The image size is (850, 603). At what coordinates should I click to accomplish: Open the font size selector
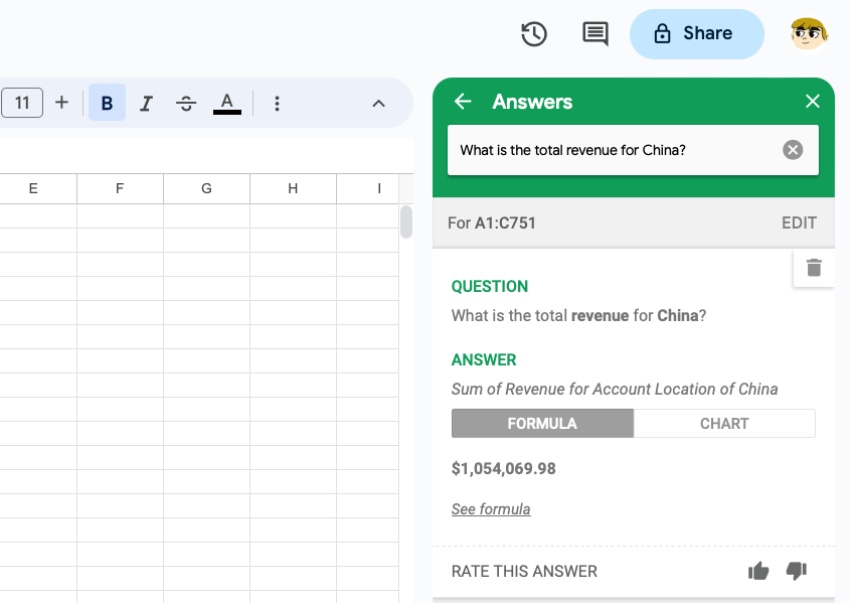coord(22,102)
